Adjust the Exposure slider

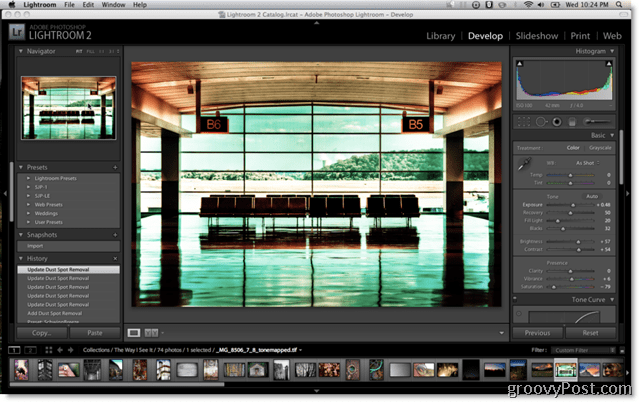coord(573,205)
